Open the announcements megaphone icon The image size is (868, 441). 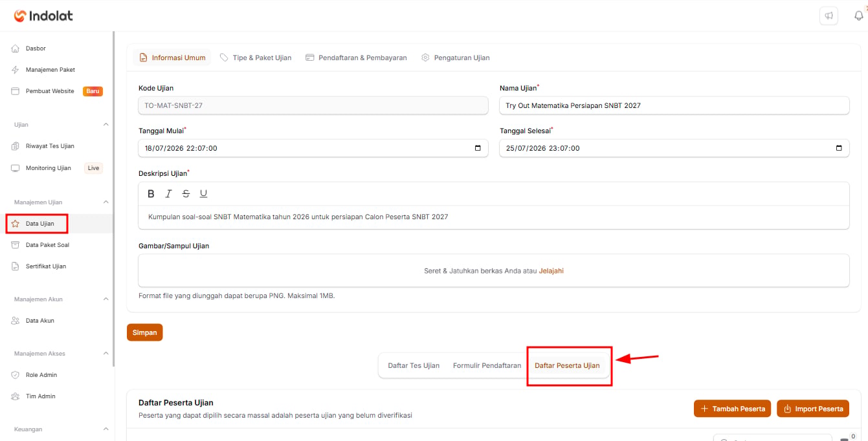pyautogui.click(x=829, y=16)
